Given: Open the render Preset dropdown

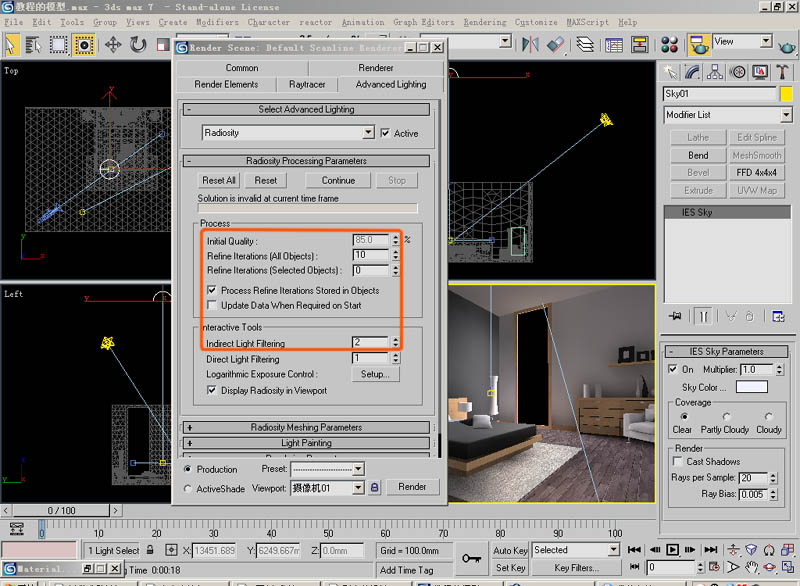Looking at the screenshot, I should 359,468.
